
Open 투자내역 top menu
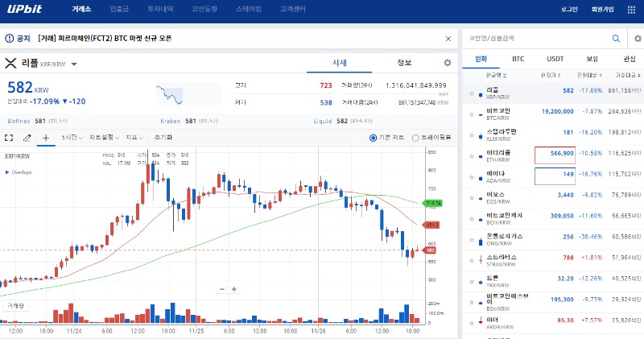tap(160, 9)
